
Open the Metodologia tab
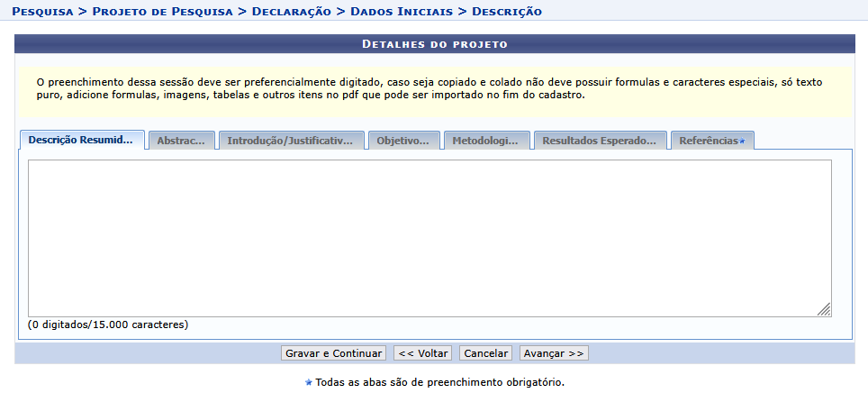coord(485,142)
